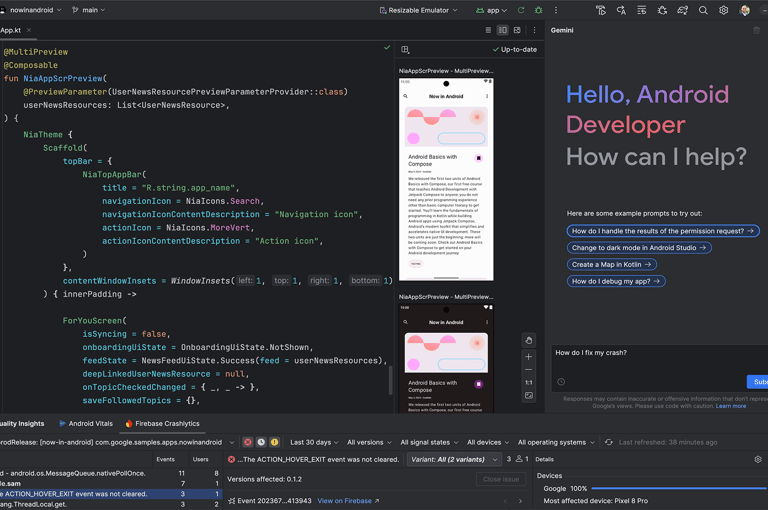
Task: Click the 'Create a Map in Kotlin' prompt
Action: coord(612,264)
